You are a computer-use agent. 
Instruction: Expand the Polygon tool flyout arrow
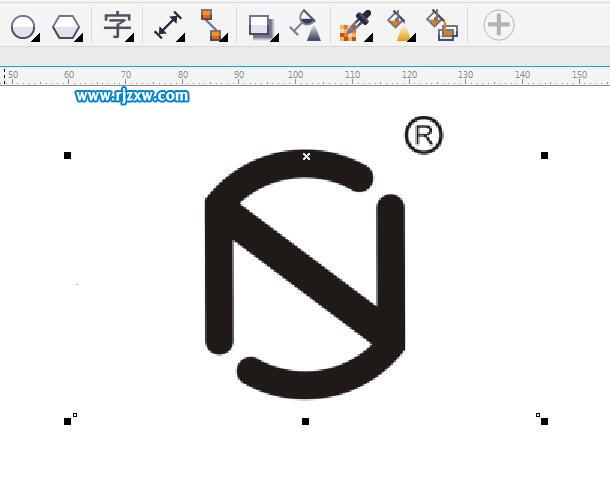[79, 38]
